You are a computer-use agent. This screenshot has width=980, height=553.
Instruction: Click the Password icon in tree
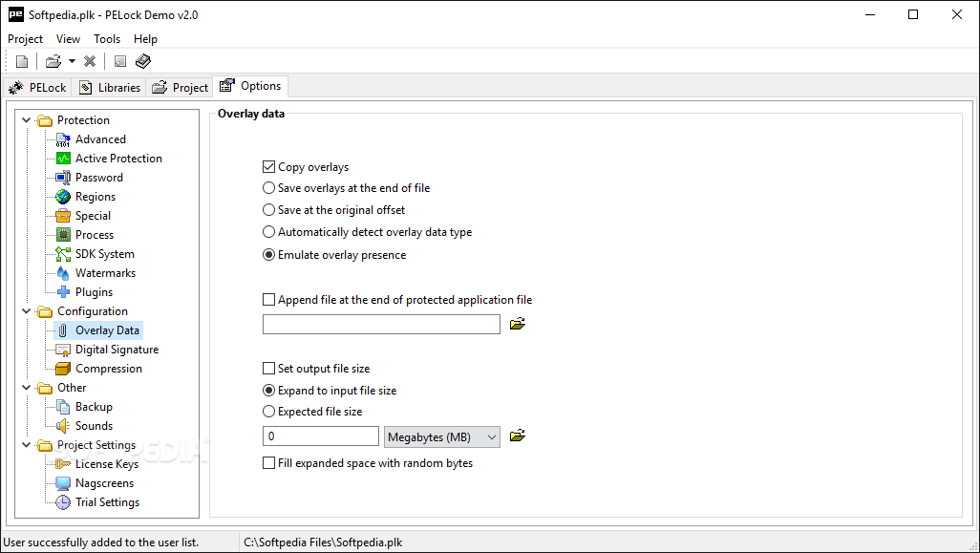63,178
